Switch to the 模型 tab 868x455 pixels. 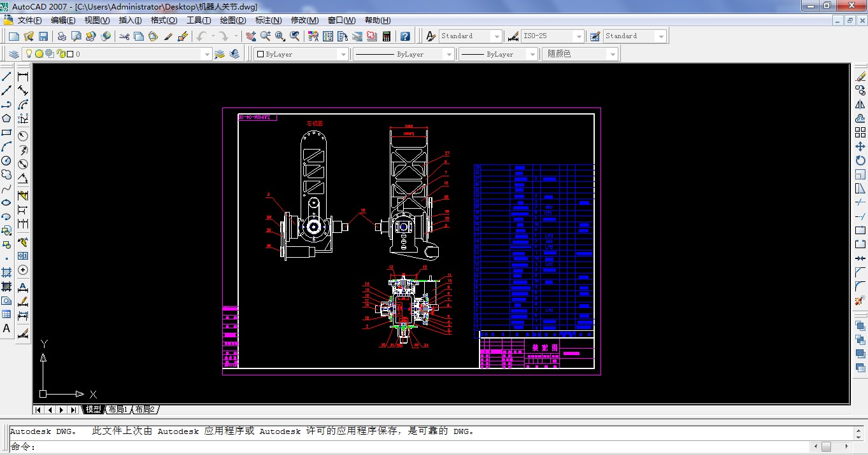coord(93,409)
